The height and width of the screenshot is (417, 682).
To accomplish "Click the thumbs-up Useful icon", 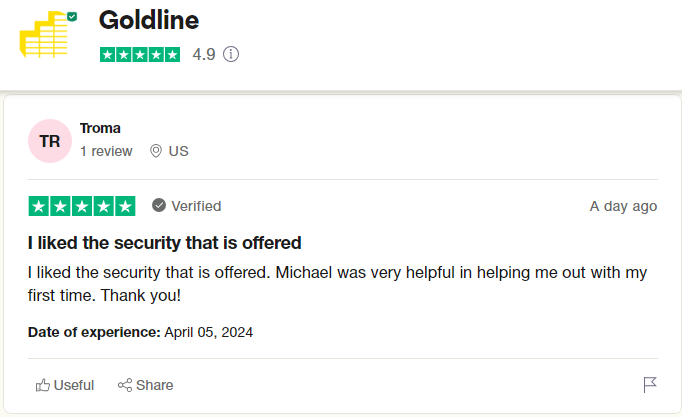I will 43,385.
